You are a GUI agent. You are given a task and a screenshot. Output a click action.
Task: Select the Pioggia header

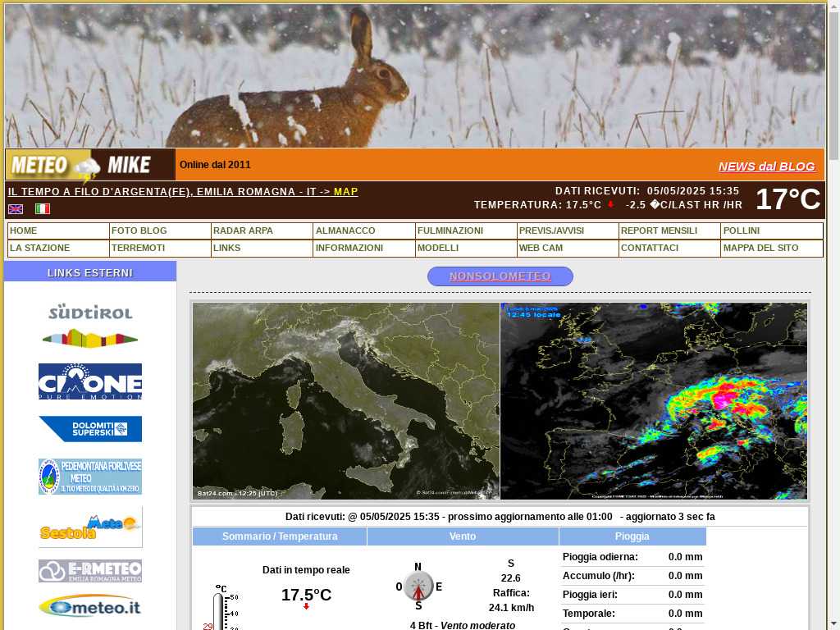tap(632, 536)
